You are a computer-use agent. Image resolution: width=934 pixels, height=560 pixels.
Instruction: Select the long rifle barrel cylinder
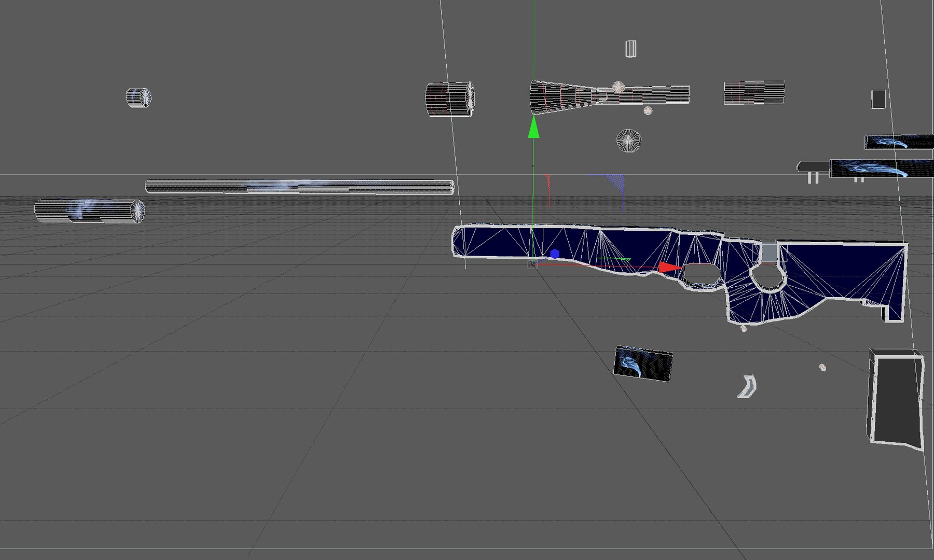299,187
